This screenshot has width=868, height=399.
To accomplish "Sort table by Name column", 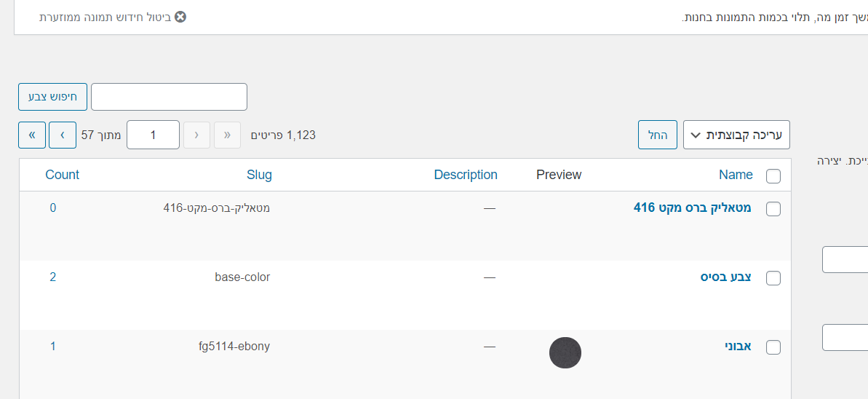I will coord(736,175).
